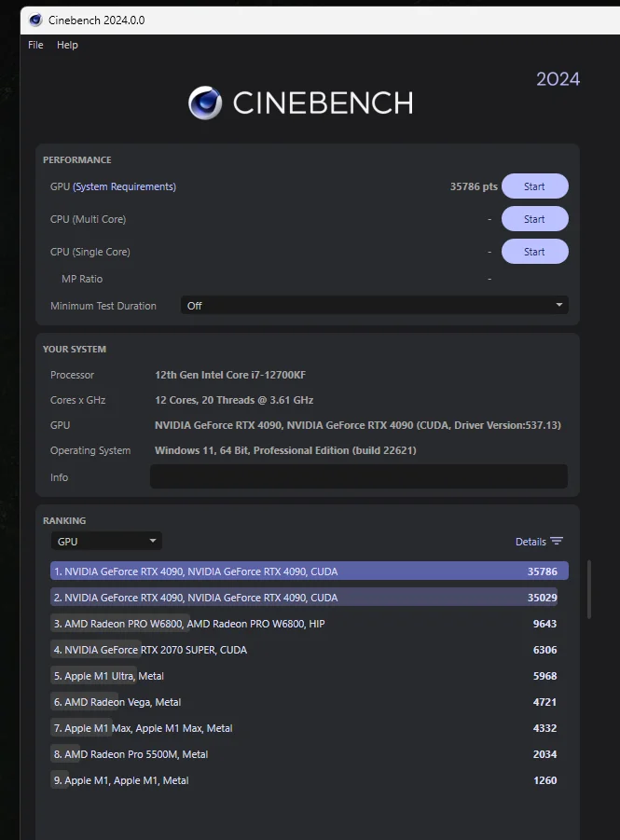Click the Info input field
The width and height of the screenshot is (620, 840).
pyautogui.click(x=359, y=476)
